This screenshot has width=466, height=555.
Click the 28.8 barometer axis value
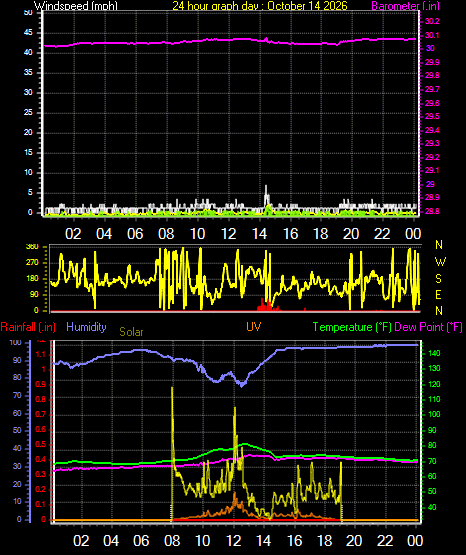coord(432,211)
